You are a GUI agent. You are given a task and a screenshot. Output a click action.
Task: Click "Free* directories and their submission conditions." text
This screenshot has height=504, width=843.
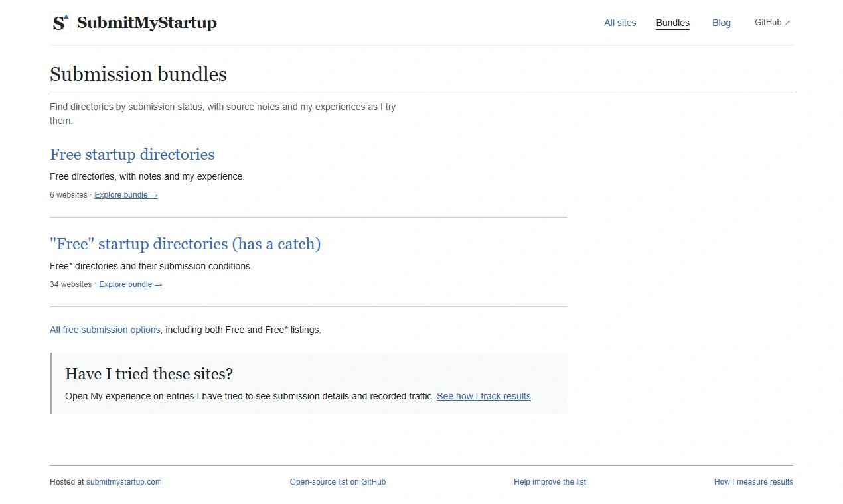[151, 266]
